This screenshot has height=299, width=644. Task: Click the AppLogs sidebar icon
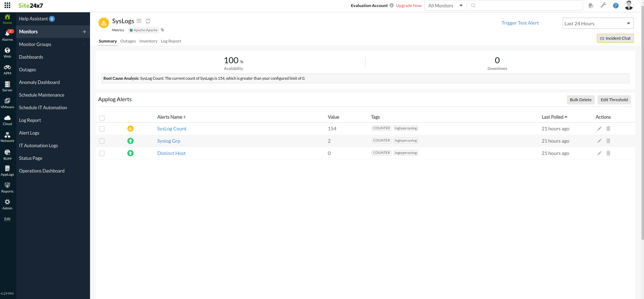click(7, 170)
